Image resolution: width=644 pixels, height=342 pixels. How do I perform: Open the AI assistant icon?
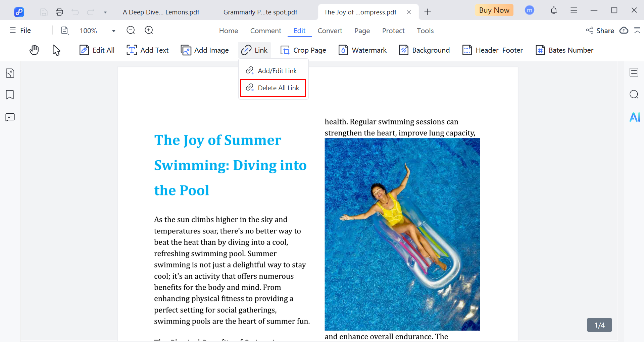click(x=634, y=117)
